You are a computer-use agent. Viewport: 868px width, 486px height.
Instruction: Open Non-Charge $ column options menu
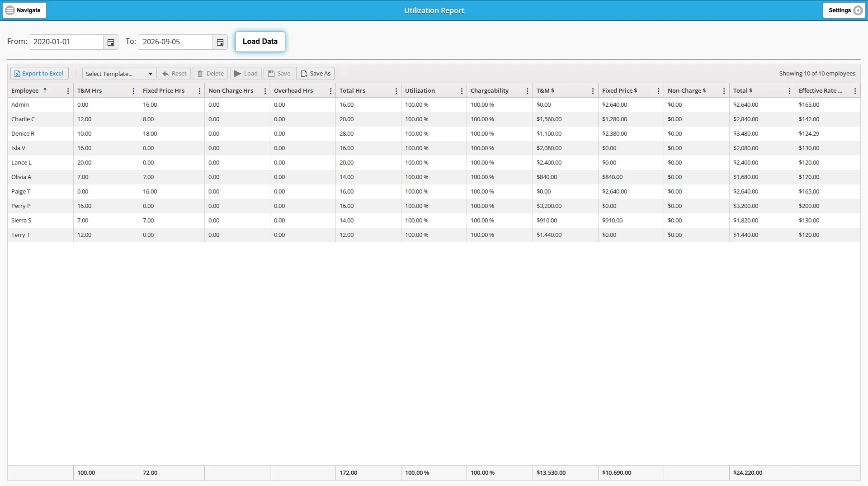coord(724,91)
